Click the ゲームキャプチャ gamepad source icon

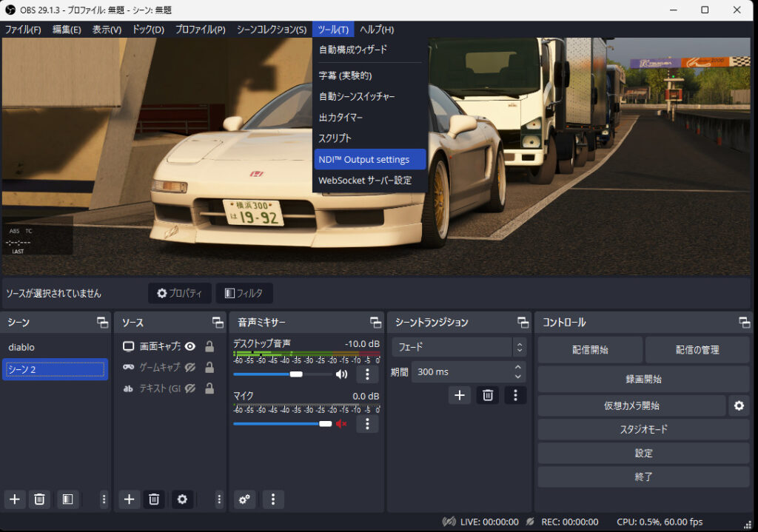tap(128, 367)
